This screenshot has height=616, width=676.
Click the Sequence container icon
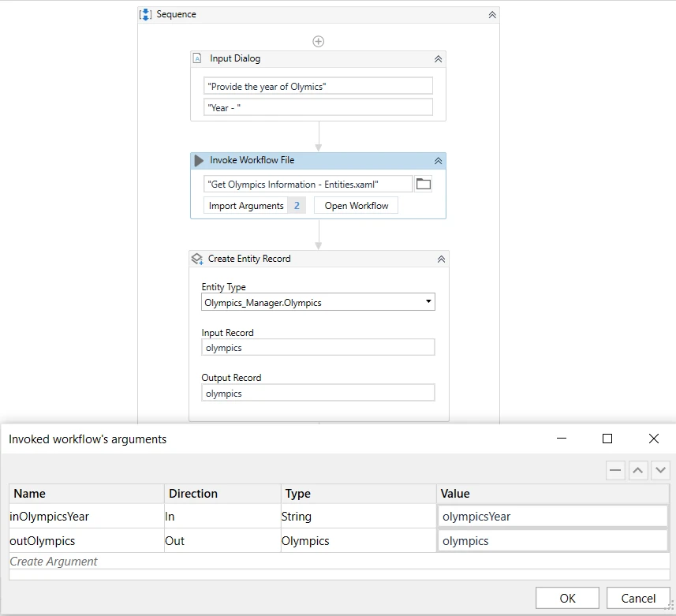coord(145,14)
